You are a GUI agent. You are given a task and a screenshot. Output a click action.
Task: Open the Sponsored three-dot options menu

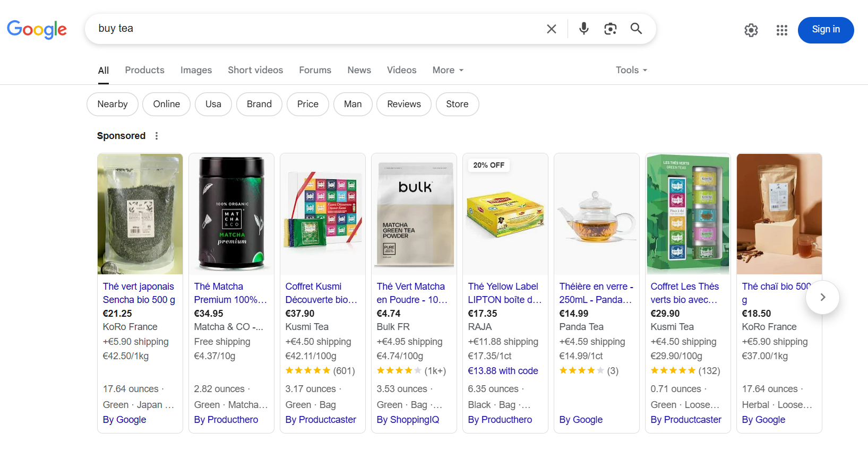click(157, 136)
